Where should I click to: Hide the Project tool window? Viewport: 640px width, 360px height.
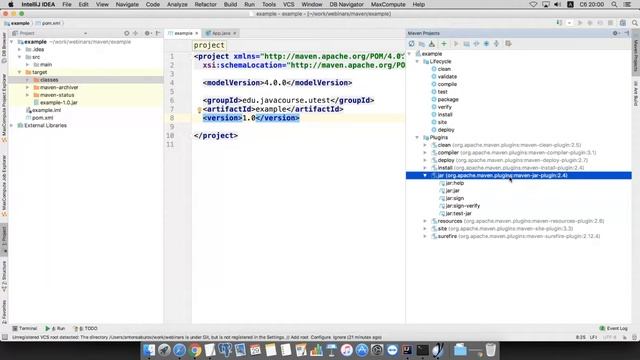tap(158, 33)
